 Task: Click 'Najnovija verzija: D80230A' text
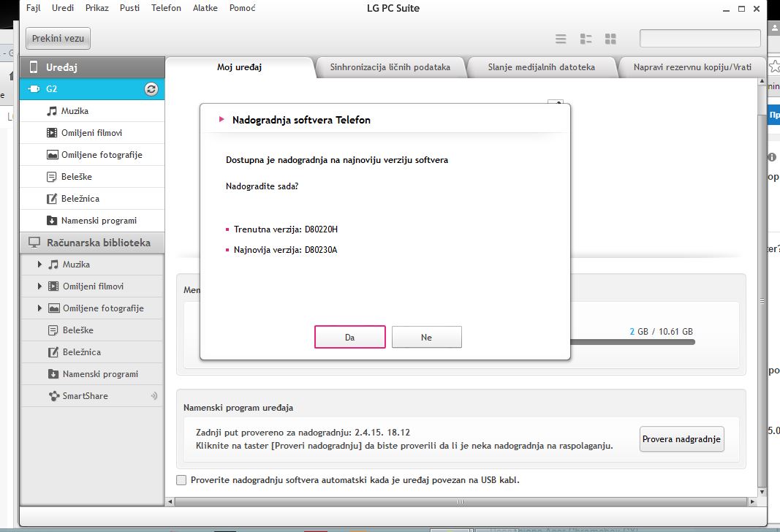[286, 250]
